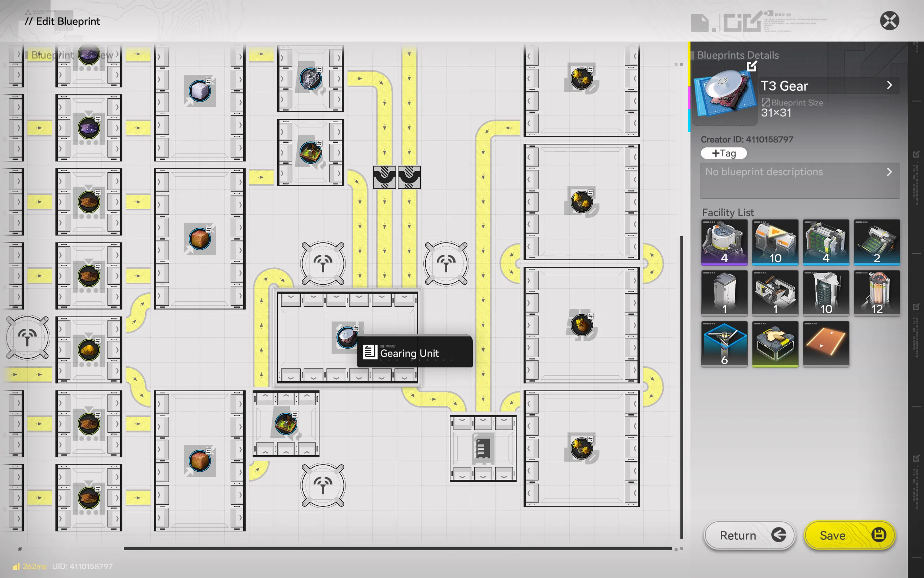Image resolution: width=924 pixels, height=578 pixels.
Task: Click the relay tower on the far left
Action: pos(27,337)
